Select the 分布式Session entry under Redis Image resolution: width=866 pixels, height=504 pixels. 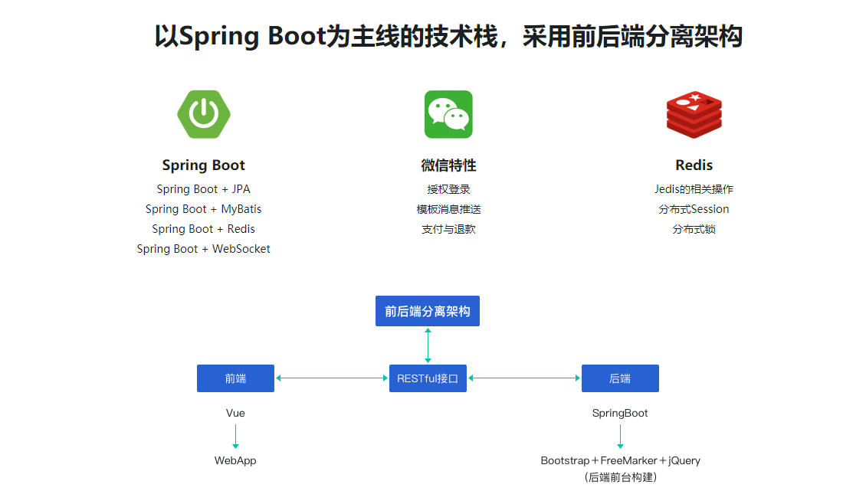pos(694,208)
